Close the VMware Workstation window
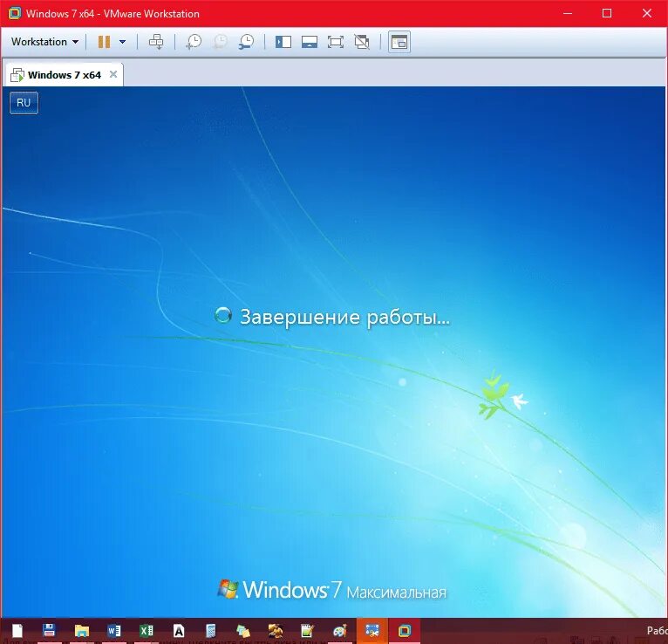 point(647,13)
